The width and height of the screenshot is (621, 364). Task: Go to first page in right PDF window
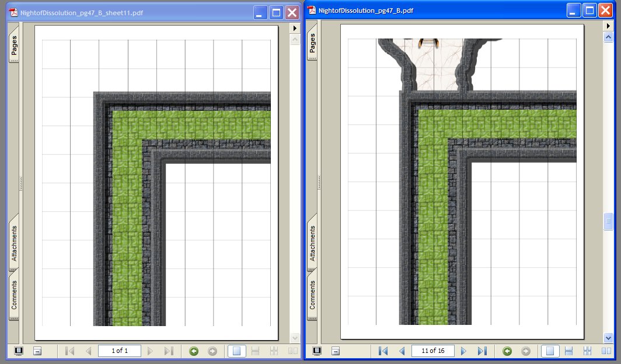click(383, 351)
